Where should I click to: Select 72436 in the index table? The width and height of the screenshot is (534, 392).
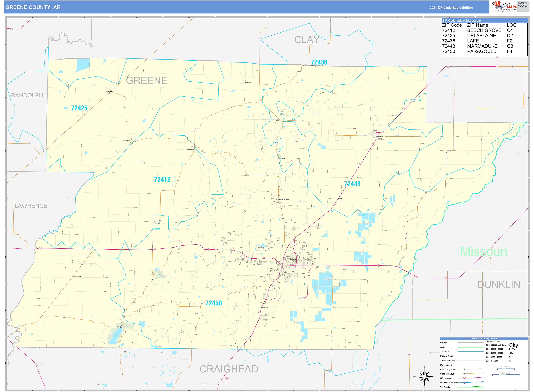[448, 41]
